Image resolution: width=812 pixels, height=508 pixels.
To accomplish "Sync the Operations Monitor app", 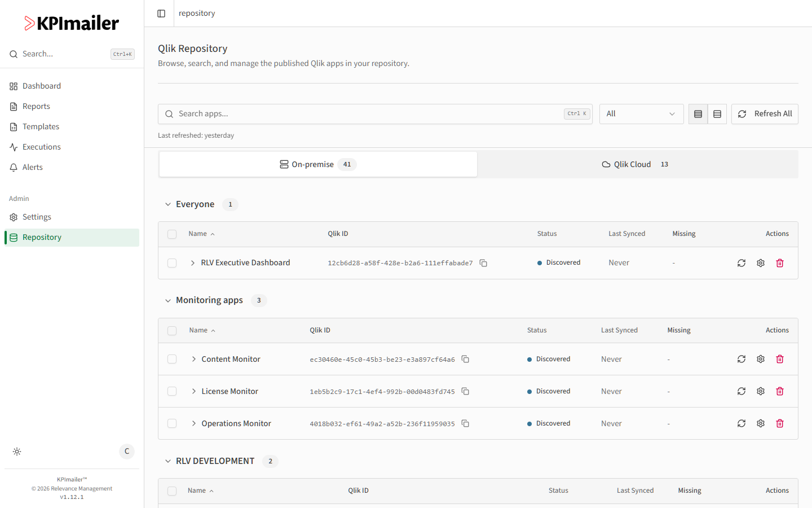I will 742,423.
